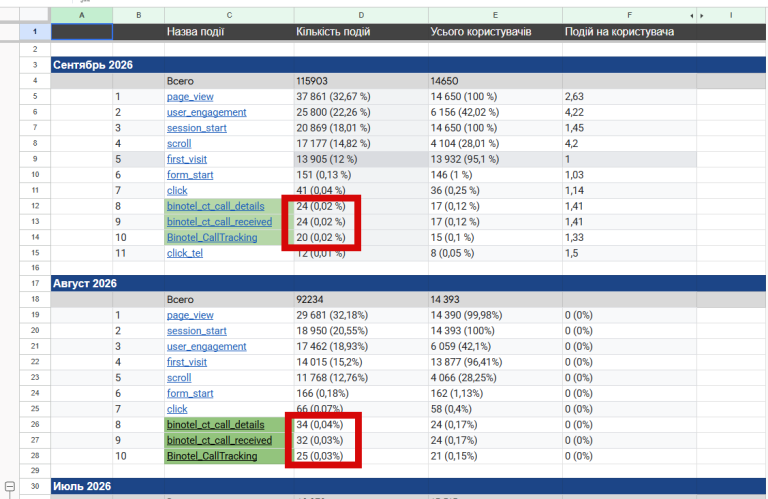Click the 'Усього користувачів' header cell
This screenshot has width=768, height=499.
coord(495,32)
